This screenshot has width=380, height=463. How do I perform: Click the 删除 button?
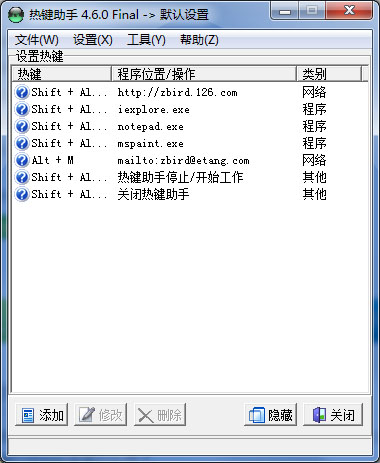(x=160, y=415)
